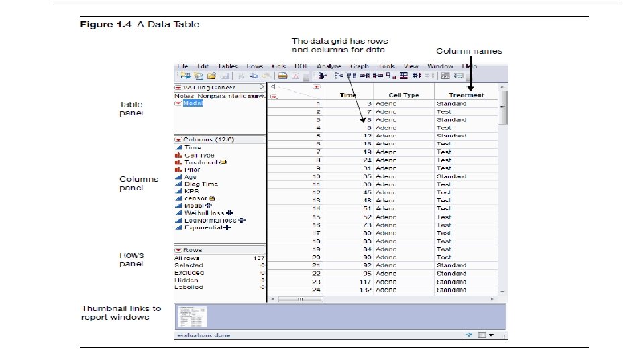Image resolution: width=644 pixels, height=362 pixels.
Task: Click the Open file folder icon
Action: (x=211, y=76)
